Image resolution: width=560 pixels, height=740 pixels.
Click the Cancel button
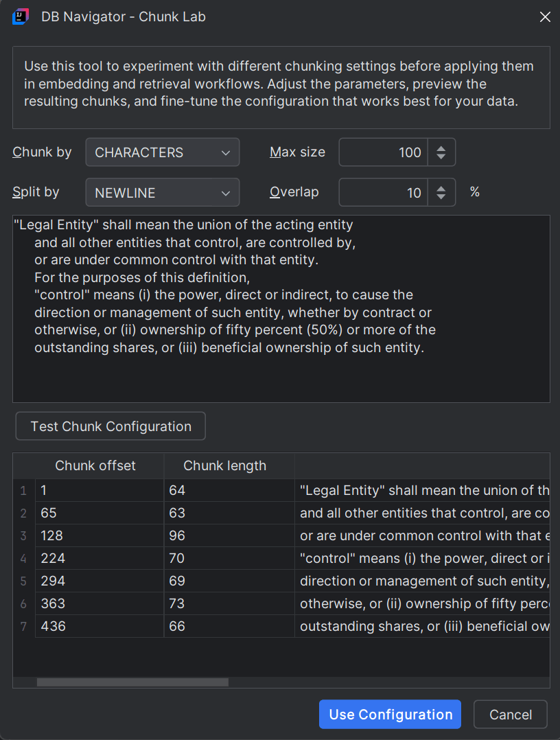pos(511,714)
